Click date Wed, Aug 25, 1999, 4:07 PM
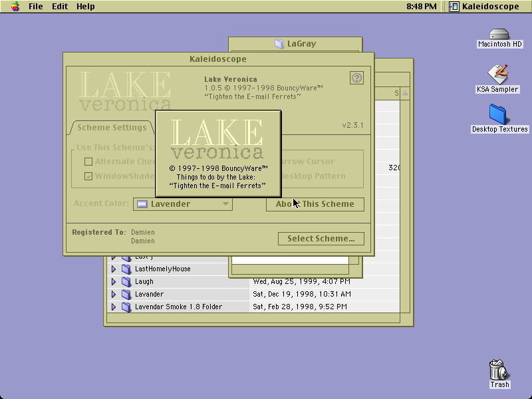This screenshot has height=399, width=532. pyautogui.click(x=302, y=281)
